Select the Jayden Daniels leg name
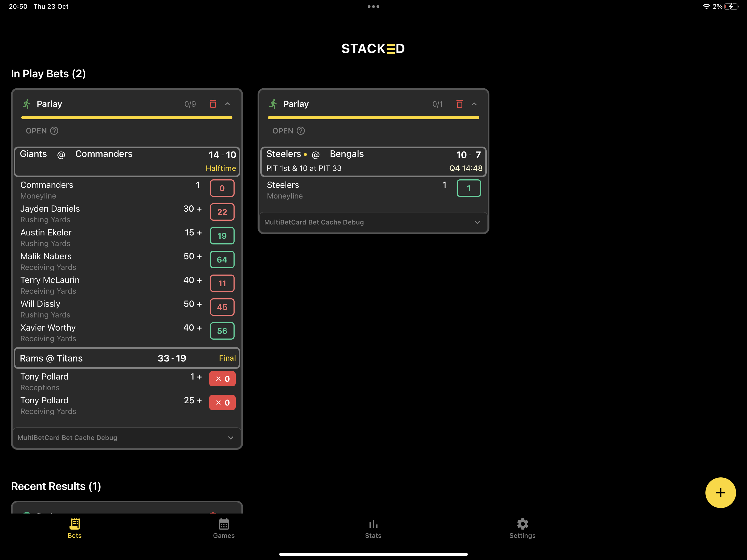The width and height of the screenshot is (747, 560). coord(50,208)
